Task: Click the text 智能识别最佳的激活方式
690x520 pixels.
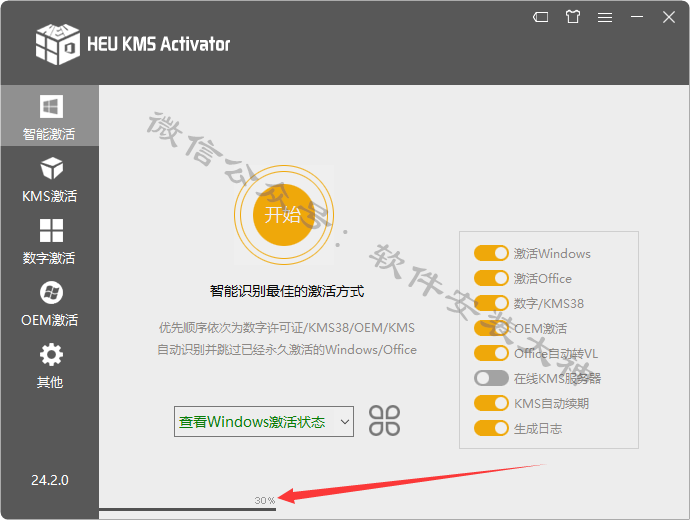Action: pos(287,291)
